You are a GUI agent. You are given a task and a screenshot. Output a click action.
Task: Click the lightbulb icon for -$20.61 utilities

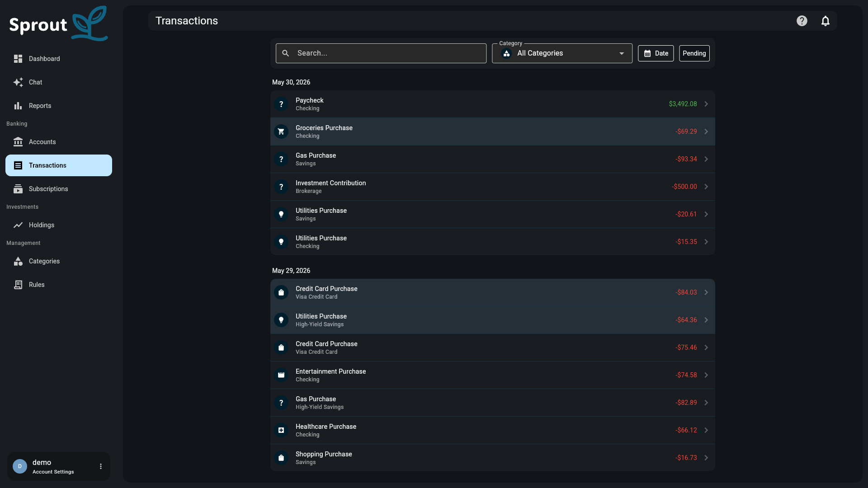pyautogui.click(x=281, y=214)
